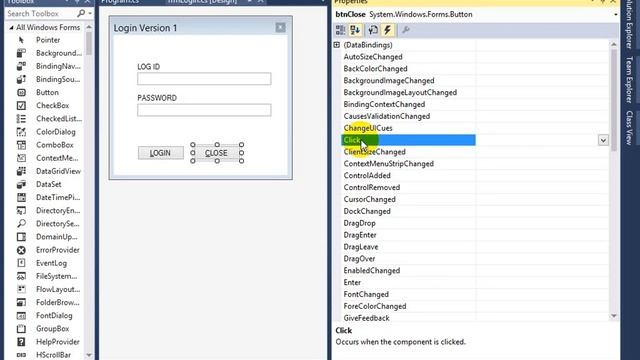Switch to the Properties view button
This screenshot has width=640, height=360.
click(373, 30)
